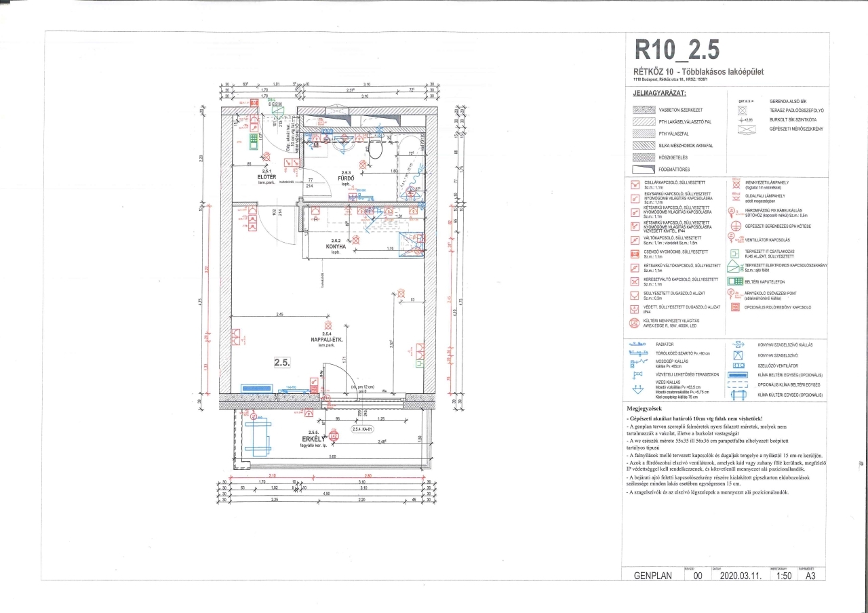868x613 pixels.
Task: Click the RJ45 IT socket legend symbol
Action: [735, 253]
